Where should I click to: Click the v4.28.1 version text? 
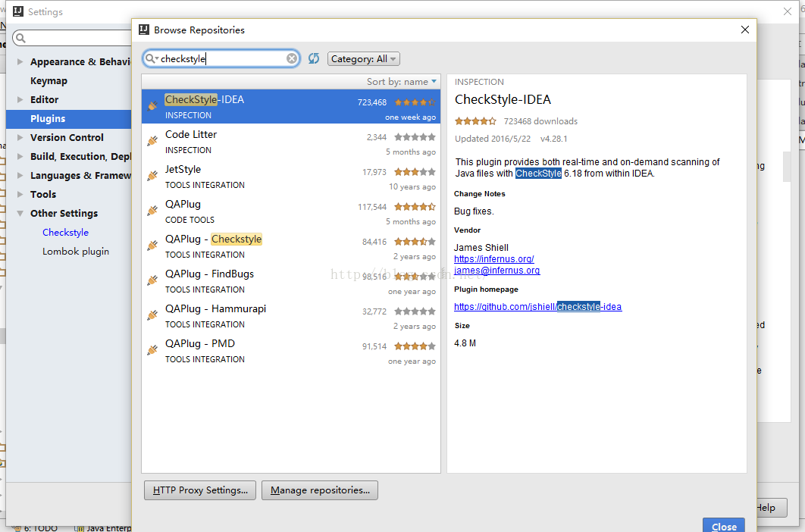coord(553,139)
